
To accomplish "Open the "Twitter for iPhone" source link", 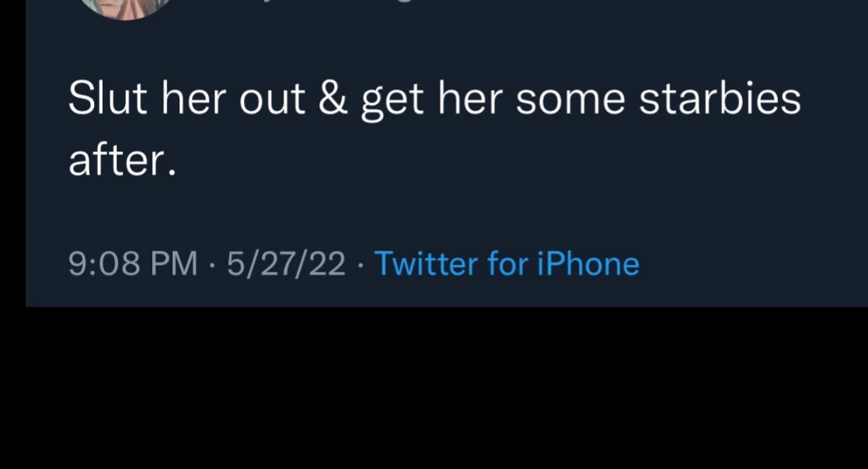I will [x=507, y=264].
